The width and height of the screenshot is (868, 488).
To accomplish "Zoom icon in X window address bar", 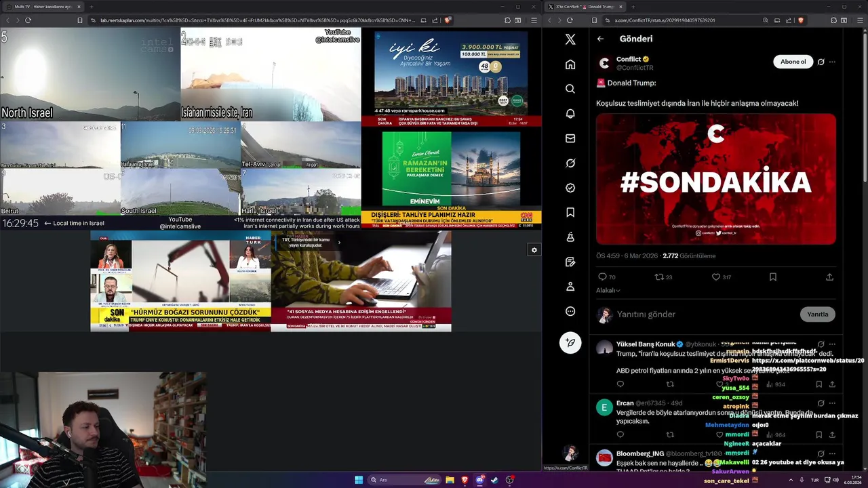I will coord(766,20).
